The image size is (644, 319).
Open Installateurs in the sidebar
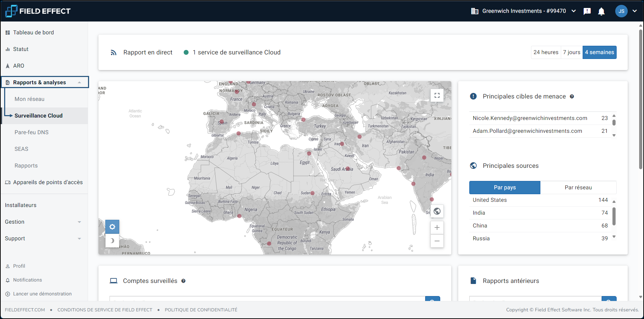[21, 205]
